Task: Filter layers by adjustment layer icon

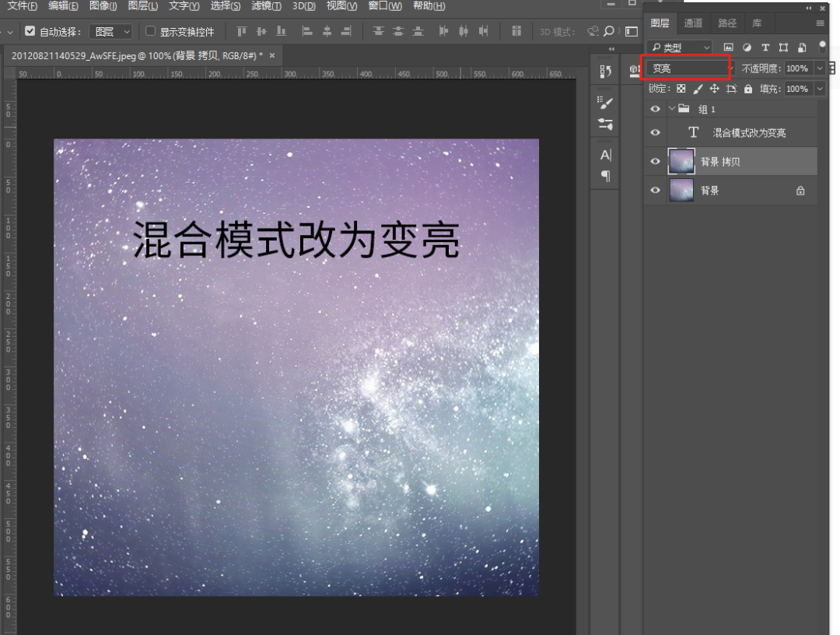Action: coord(747,48)
